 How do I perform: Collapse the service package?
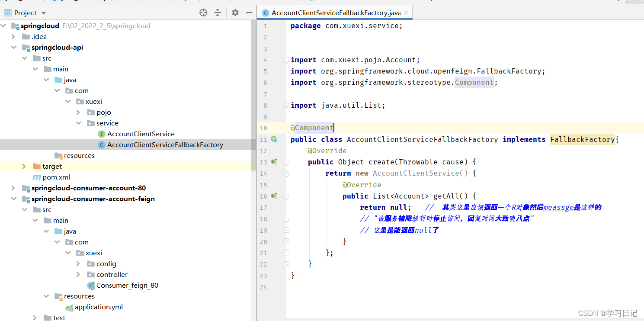click(x=78, y=123)
